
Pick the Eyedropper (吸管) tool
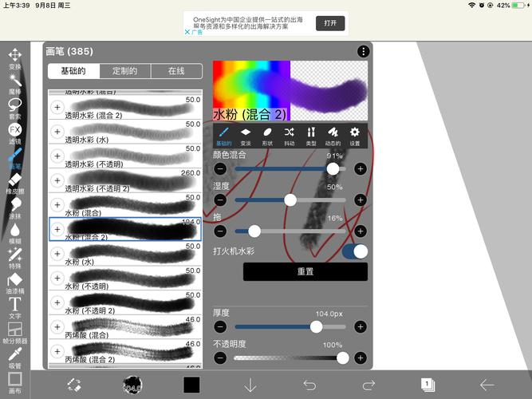[14, 354]
